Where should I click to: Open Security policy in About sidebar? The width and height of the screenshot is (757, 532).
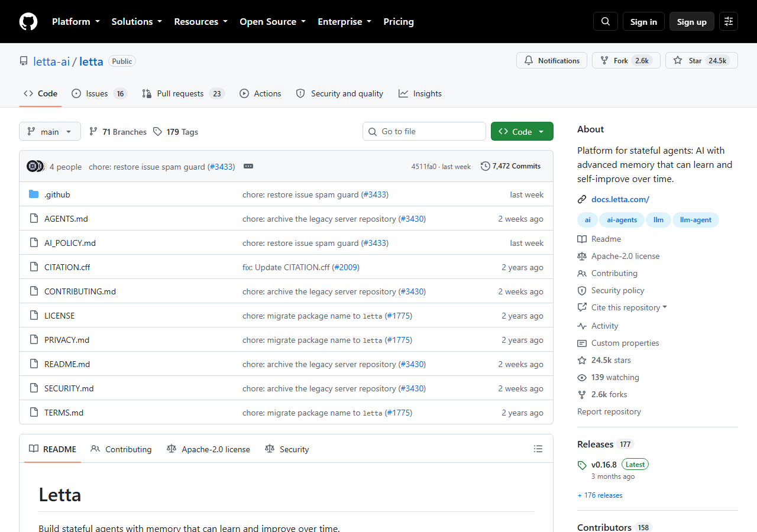tap(611, 290)
